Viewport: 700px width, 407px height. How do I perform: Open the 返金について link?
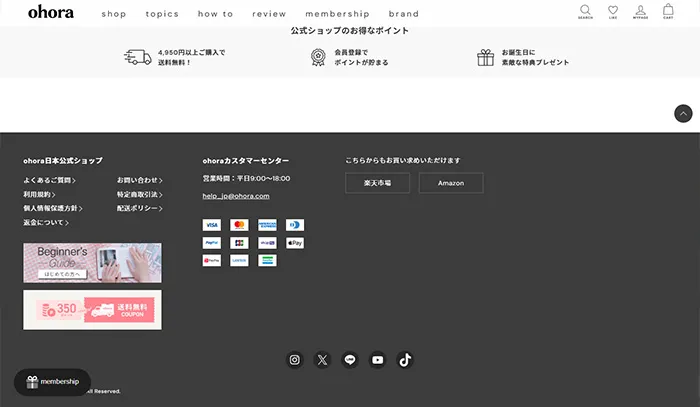(46, 222)
